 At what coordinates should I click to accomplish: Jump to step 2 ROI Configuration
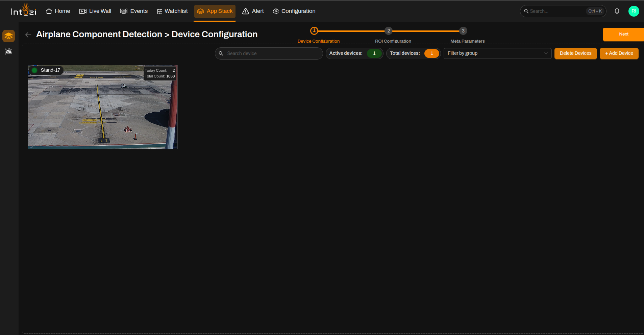pos(389,31)
